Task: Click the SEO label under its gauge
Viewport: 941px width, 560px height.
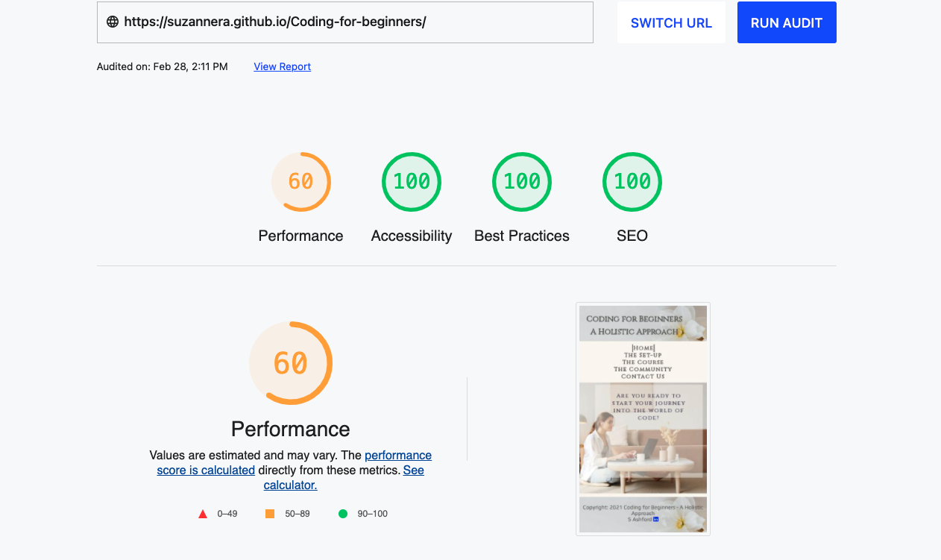Action: pyautogui.click(x=632, y=236)
